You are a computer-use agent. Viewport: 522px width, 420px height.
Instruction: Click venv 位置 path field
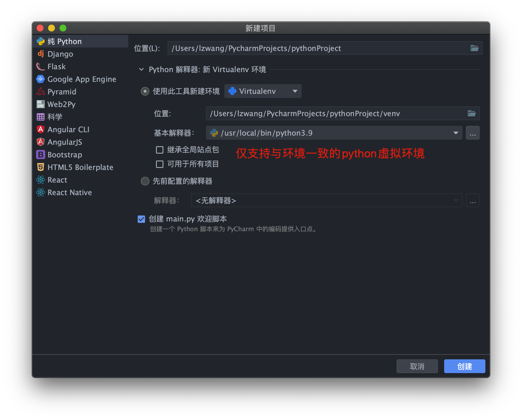point(343,113)
